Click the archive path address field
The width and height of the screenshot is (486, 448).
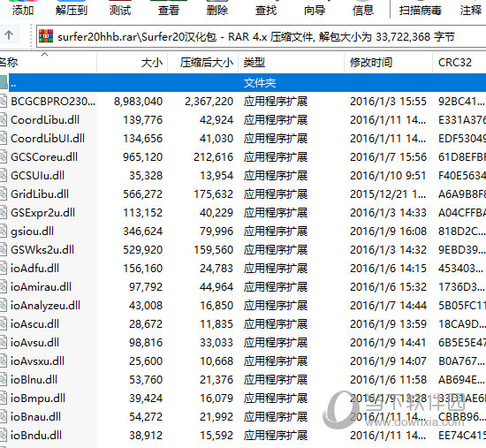261,37
